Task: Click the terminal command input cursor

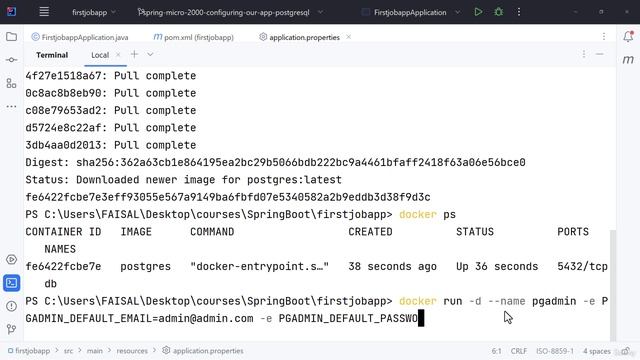Action: point(421,318)
